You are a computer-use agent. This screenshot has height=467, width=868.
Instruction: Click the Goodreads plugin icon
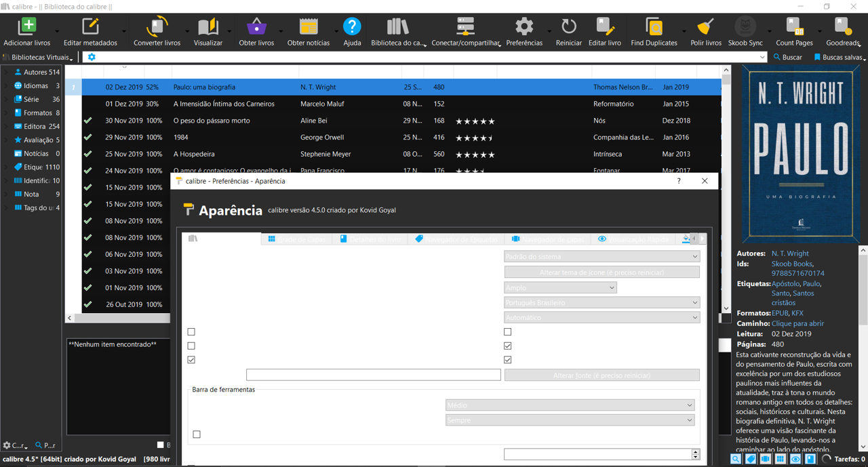point(842,27)
